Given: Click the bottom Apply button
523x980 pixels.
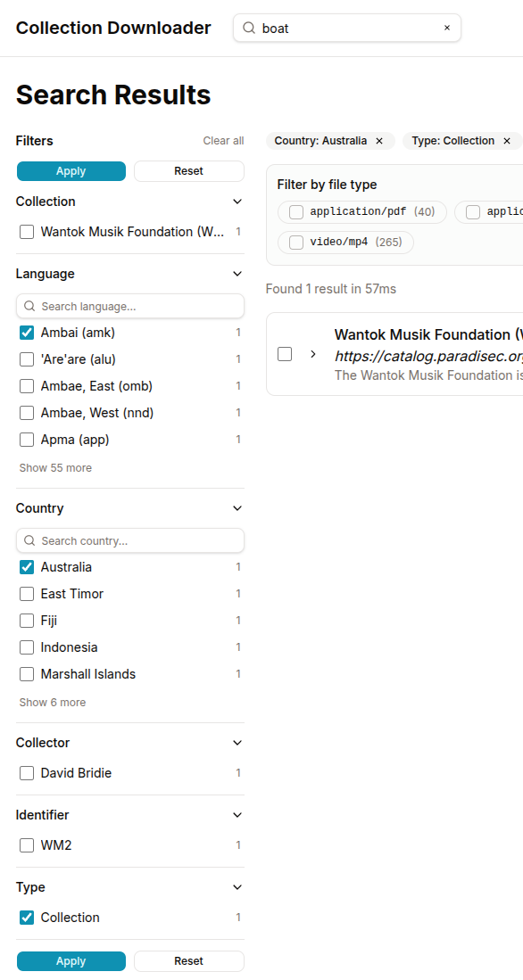Looking at the screenshot, I should pos(71,961).
